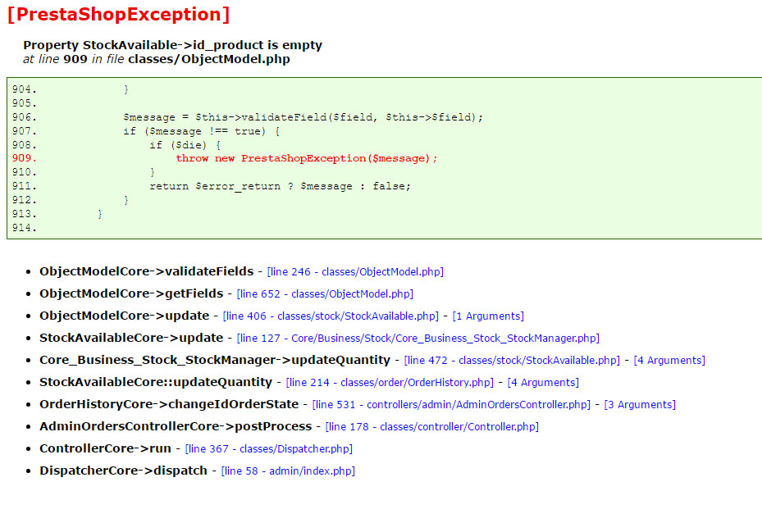Show 1 Arguments for ObjectModelCore->update
Image resolution: width=762 pixels, height=532 pixels.
click(488, 316)
